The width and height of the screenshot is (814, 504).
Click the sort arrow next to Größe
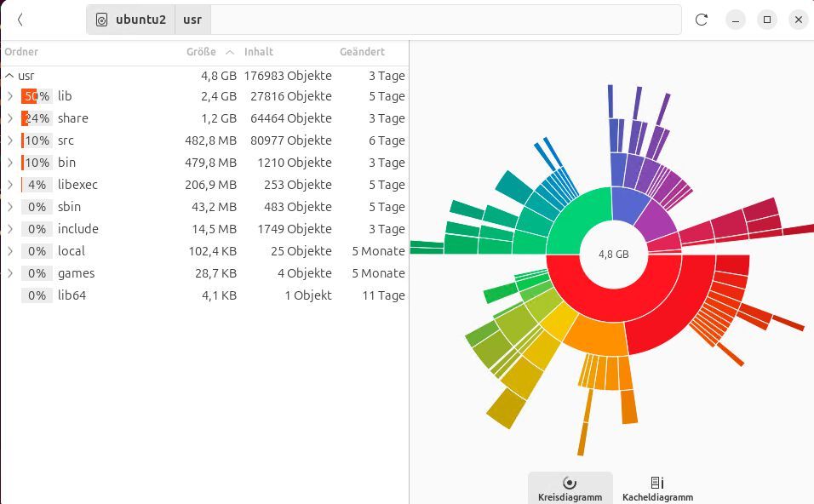point(230,53)
